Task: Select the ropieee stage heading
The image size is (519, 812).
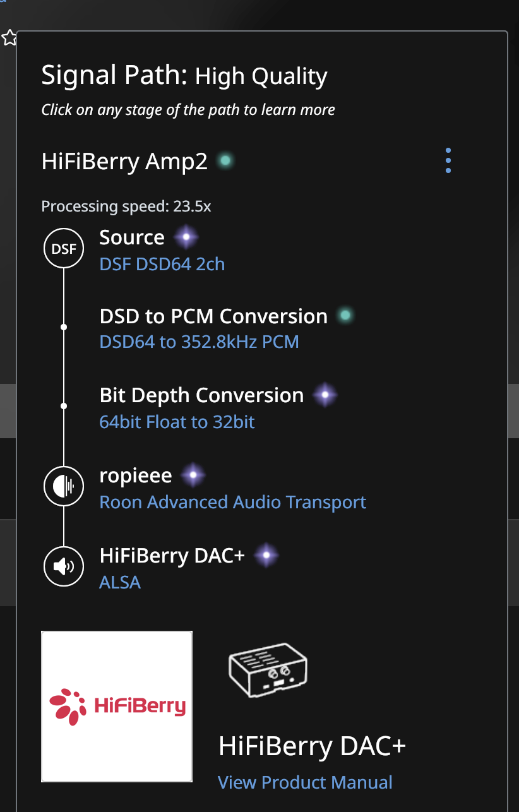Action: point(136,475)
